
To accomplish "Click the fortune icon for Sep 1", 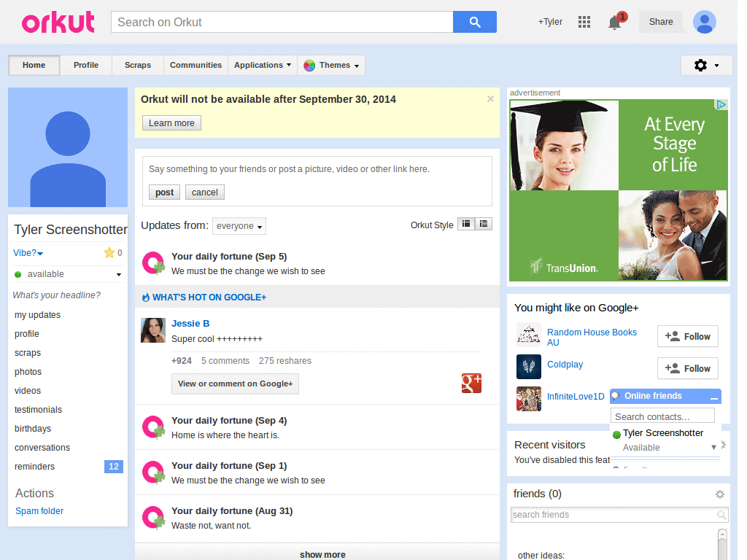I will click(153, 472).
